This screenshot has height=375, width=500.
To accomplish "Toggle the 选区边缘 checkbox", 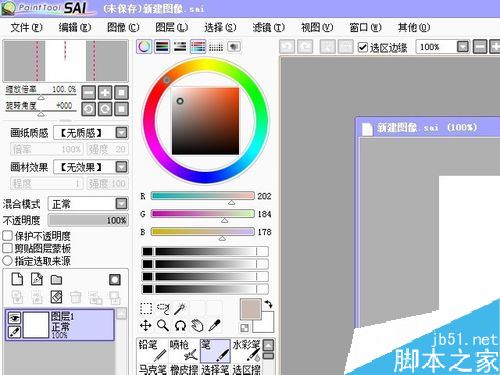I will (x=363, y=47).
